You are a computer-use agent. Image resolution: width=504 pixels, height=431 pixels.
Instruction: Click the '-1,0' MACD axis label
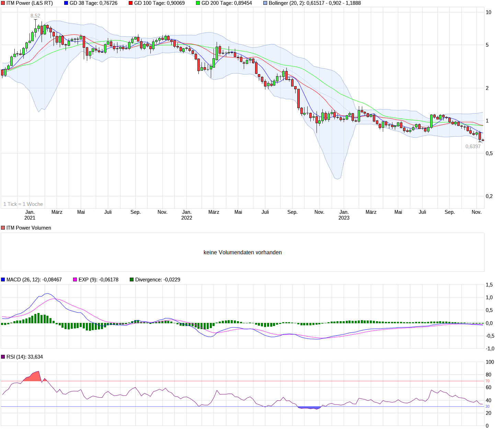(490, 349)
